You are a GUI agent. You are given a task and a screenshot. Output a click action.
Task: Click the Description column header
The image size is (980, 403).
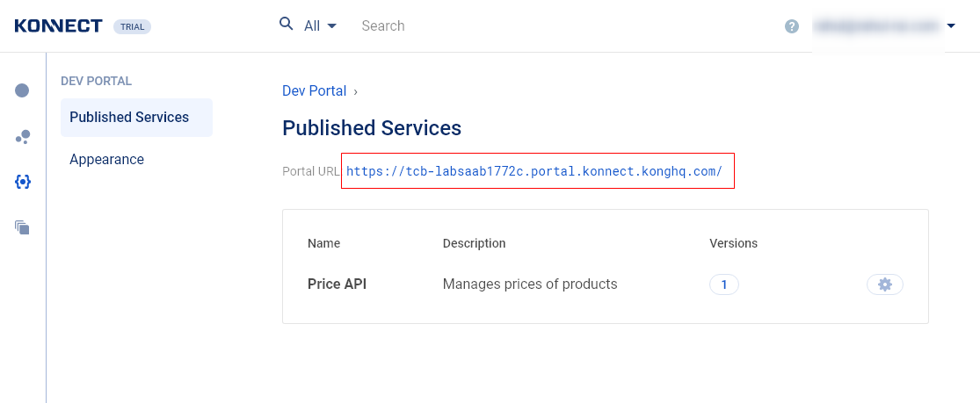pos(474,243)
